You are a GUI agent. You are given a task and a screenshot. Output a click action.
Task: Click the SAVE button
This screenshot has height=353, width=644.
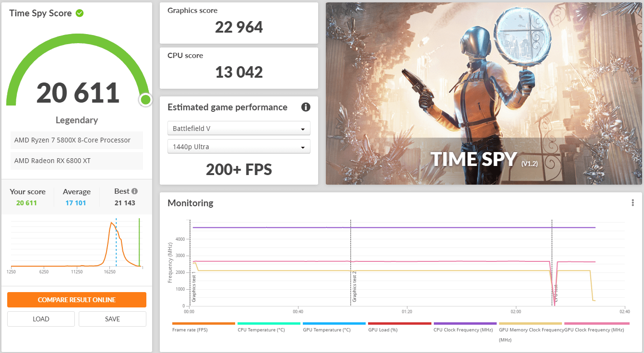112,319
